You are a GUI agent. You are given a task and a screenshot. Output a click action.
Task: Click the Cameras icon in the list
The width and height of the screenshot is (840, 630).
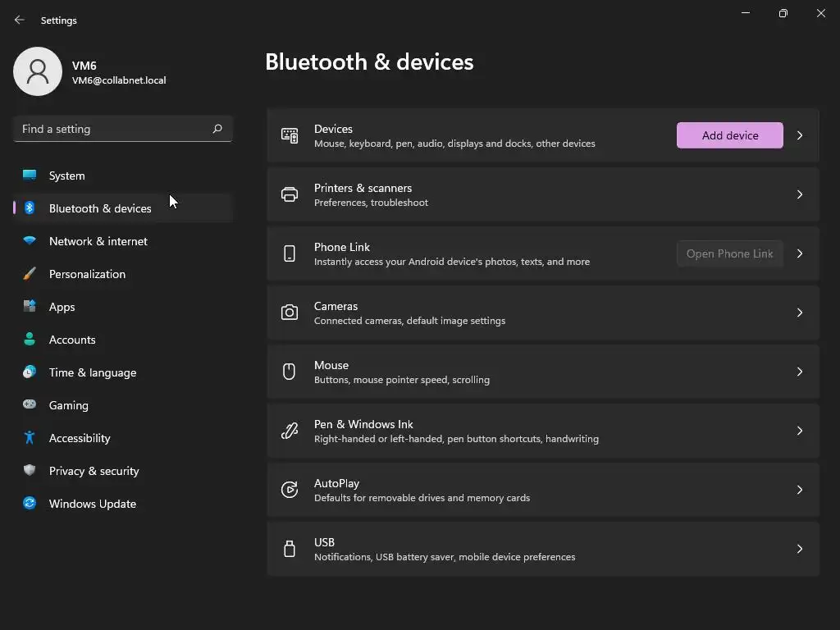[290, 313]
